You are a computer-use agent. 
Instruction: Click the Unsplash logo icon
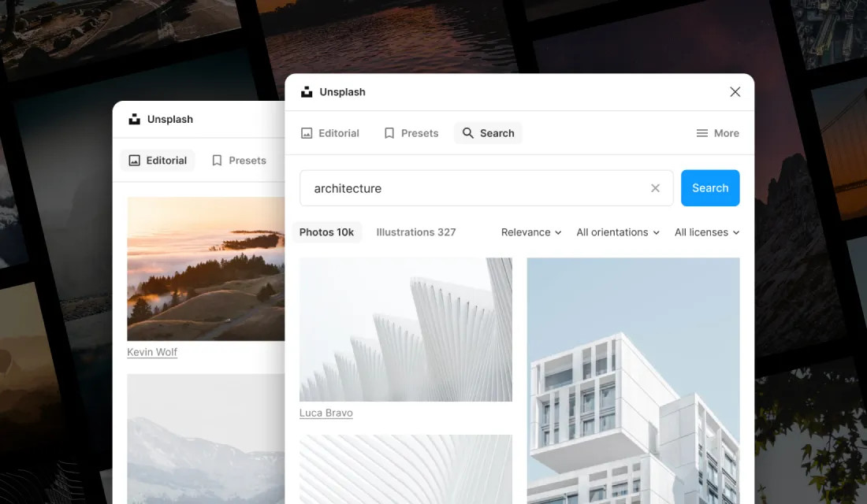pos(306,91)
